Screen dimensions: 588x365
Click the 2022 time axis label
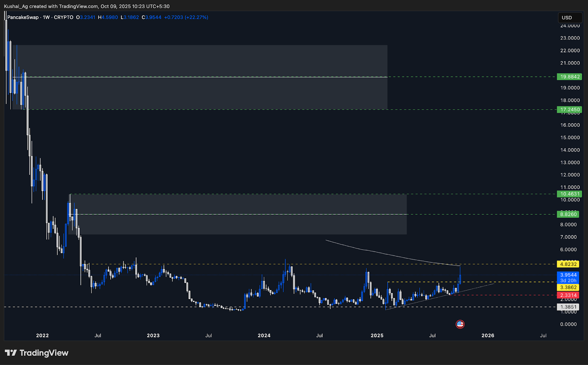42,336
